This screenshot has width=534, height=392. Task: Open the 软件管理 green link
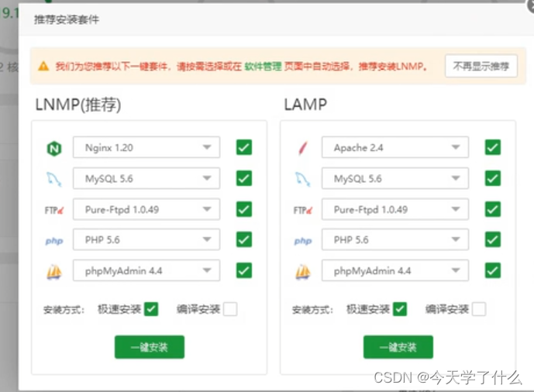pos(263,66)
